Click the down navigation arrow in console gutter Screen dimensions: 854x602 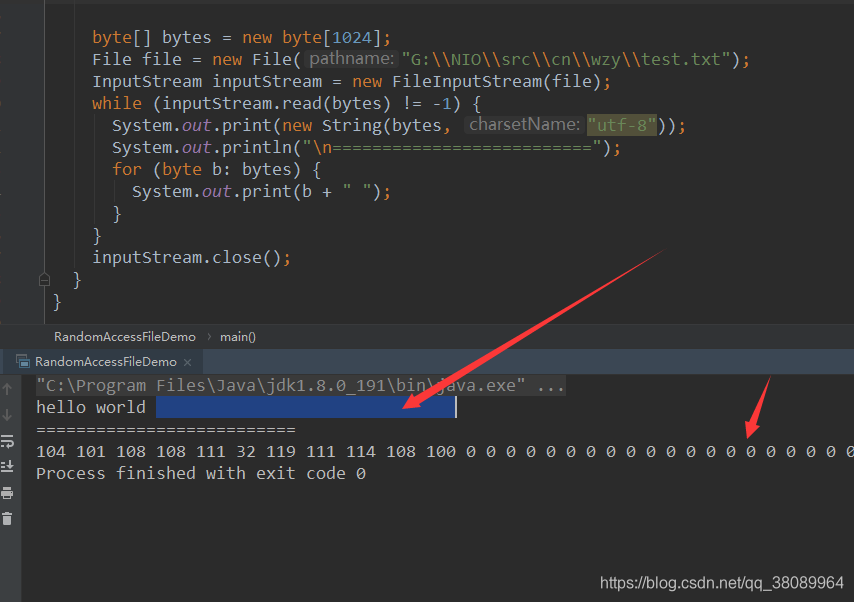tap(7, 413)
